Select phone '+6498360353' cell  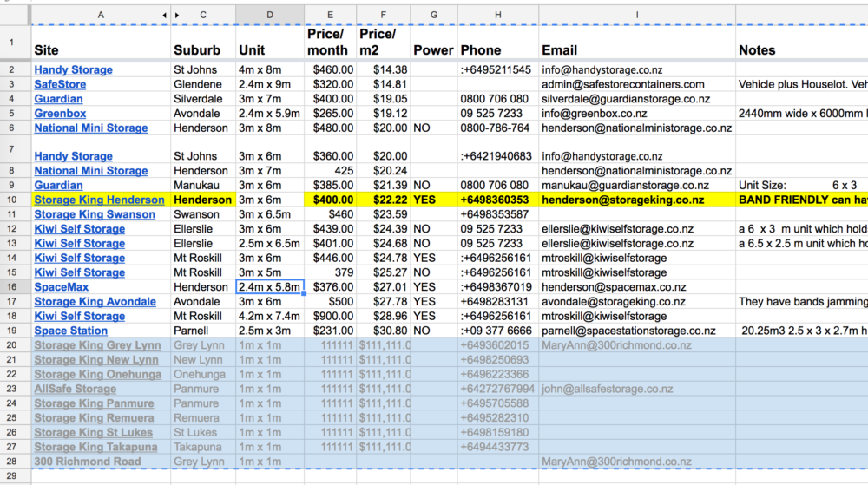pyautogui.click(x=497, y=200)
